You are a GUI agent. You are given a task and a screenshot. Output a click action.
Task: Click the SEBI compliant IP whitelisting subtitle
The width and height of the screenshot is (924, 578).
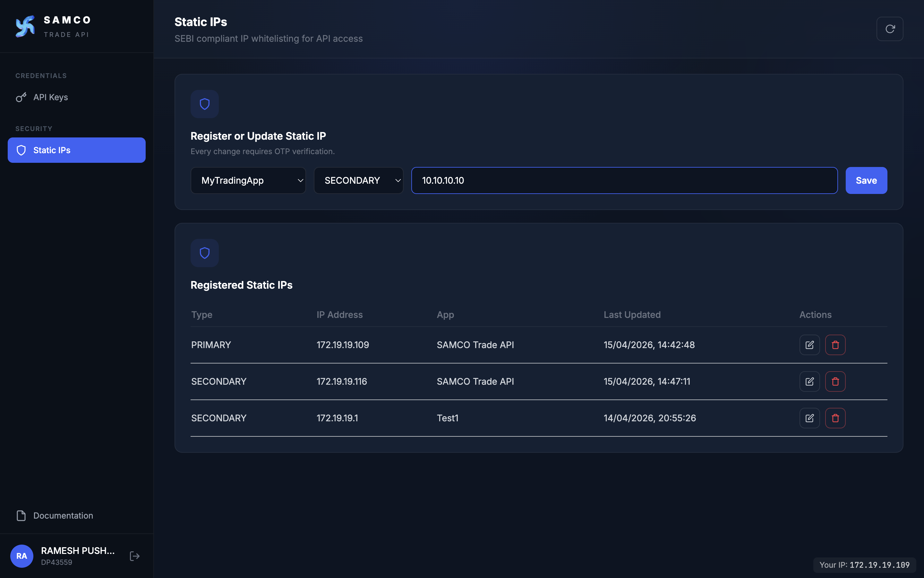click(x=269, y=39)
